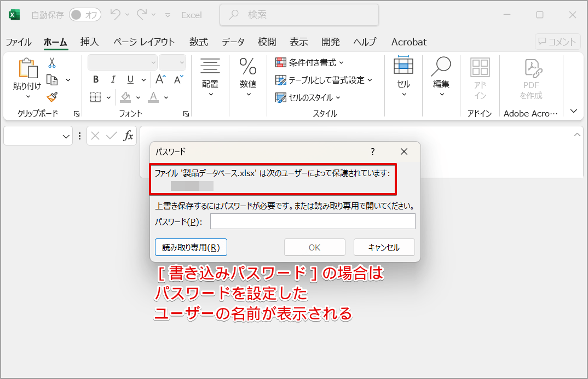Open セルのスタイル menu
Image resolution: width=588 pixels, height=379 pixels.
308,98
